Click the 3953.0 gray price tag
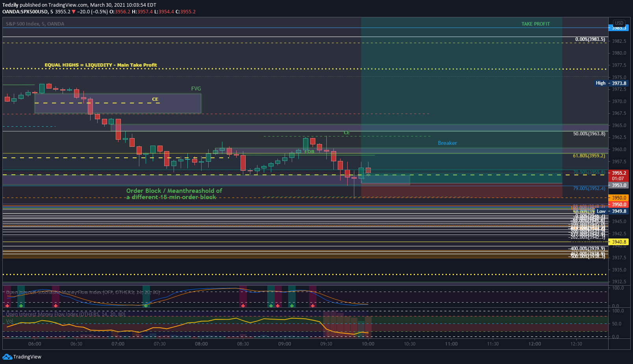Viewport: 633px width, 364px height. 619,185
